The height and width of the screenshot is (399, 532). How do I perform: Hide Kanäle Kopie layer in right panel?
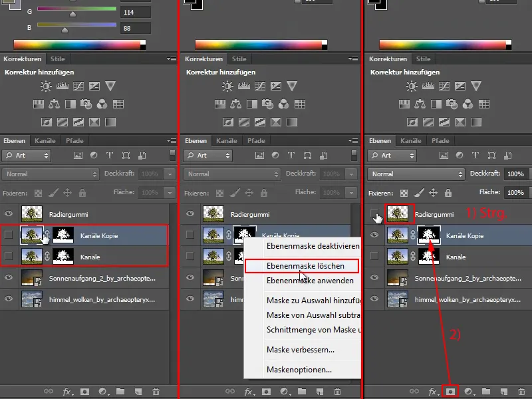[x=374, y=235]
